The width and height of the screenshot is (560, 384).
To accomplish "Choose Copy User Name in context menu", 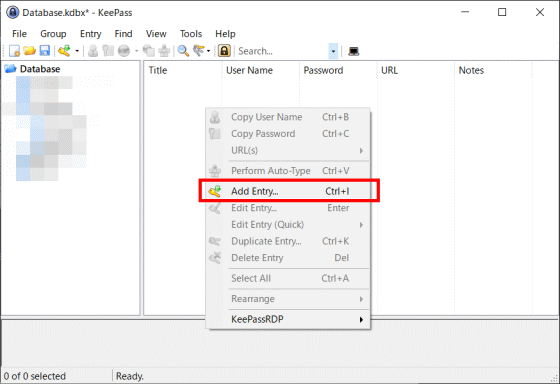I will 288,117.
